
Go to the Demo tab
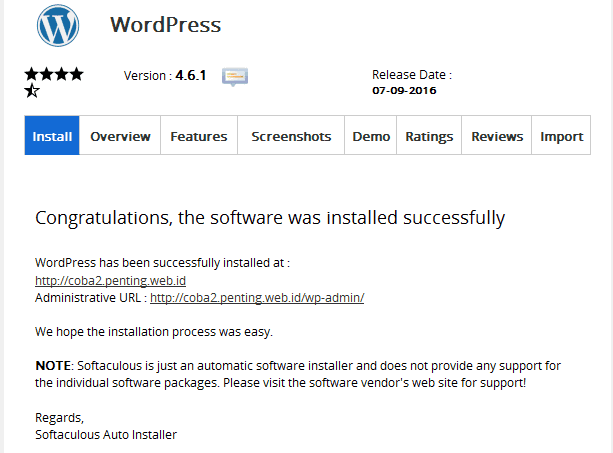[371, 135]
